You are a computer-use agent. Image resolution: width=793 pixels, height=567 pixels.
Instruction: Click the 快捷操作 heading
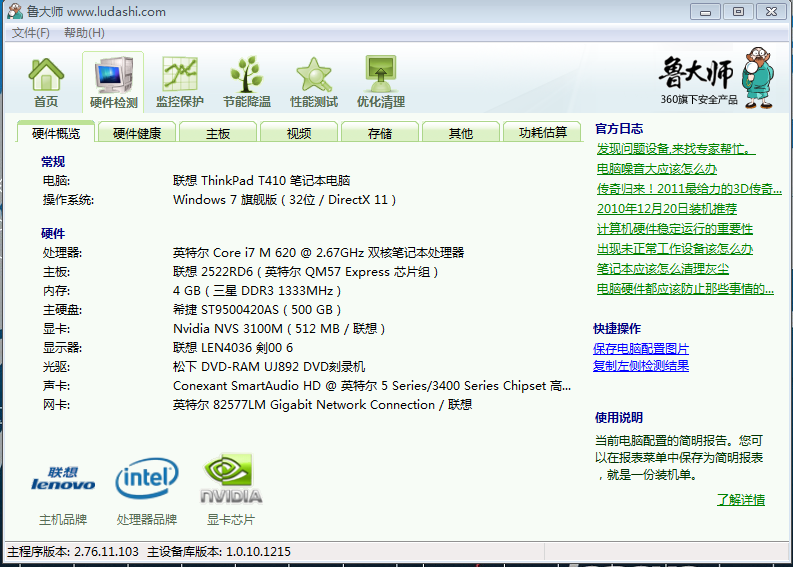(617, 329)
